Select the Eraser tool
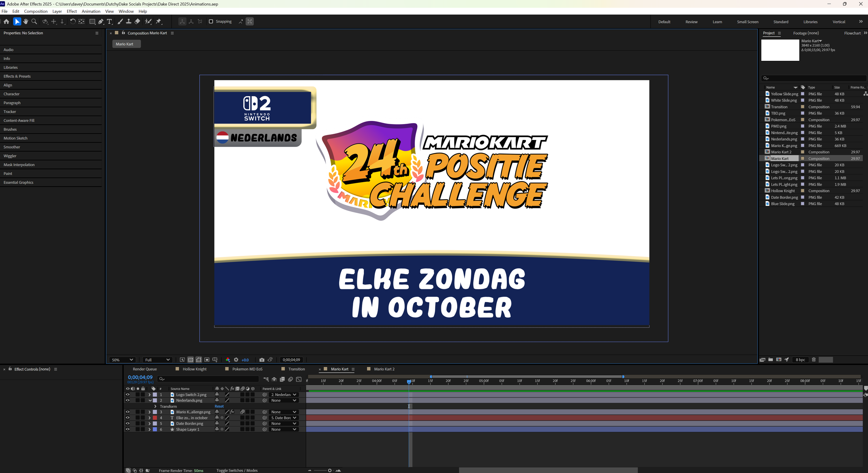 click(x=137, y=22)
